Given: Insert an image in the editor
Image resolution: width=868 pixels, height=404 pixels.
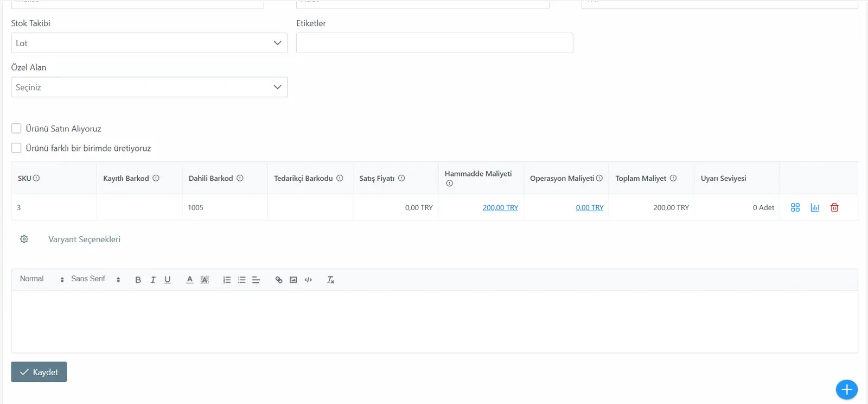Looking at the screenshot, I should pos(293,280).
